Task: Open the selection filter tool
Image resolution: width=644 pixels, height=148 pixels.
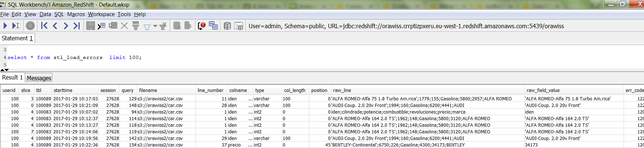Action: click(x=136, y=26)
